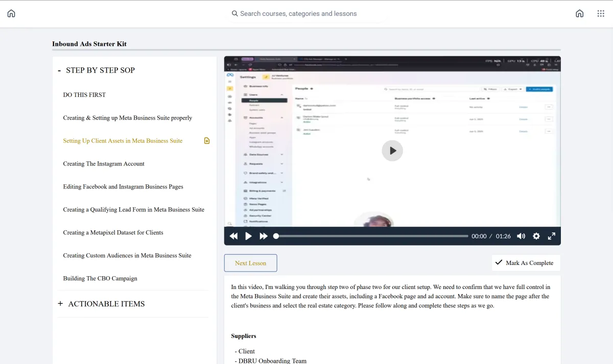
Task: Go to the Next Lesson
Action: [x=250, y=263]
